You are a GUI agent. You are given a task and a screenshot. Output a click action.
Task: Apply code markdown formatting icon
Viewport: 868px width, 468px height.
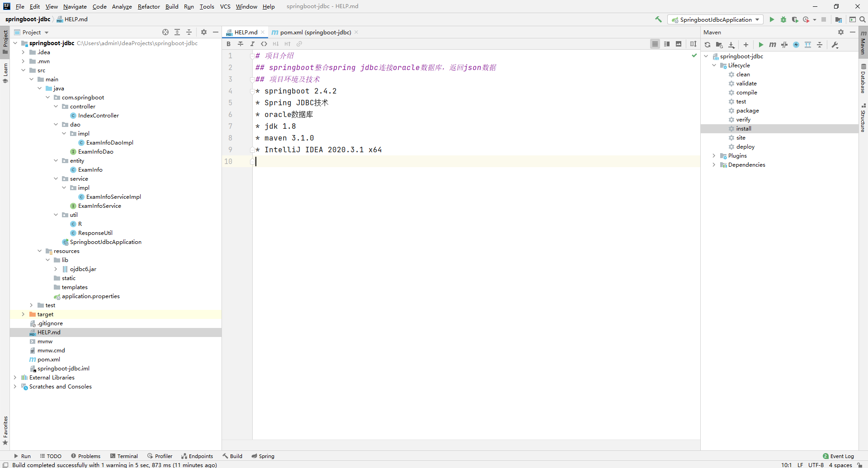tap(264, 44)
